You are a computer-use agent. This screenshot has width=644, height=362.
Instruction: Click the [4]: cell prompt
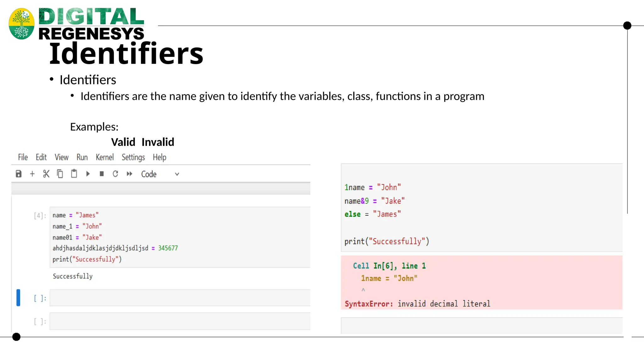(x=40, y=216)
